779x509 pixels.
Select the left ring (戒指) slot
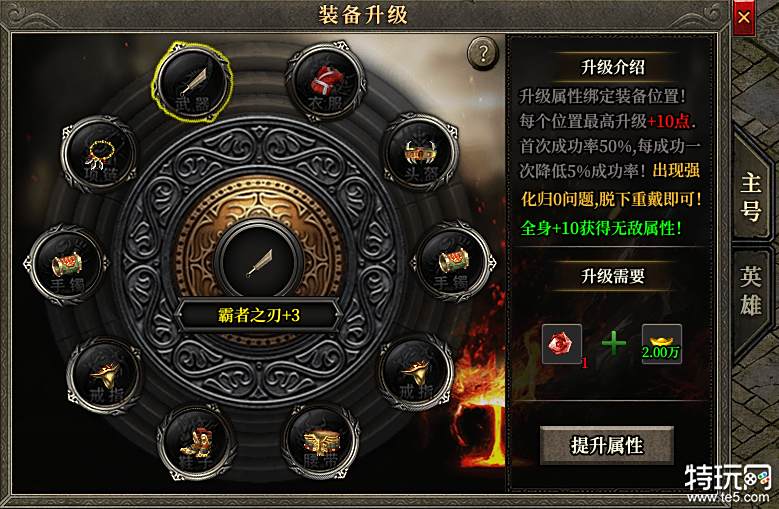pos(105,376)
